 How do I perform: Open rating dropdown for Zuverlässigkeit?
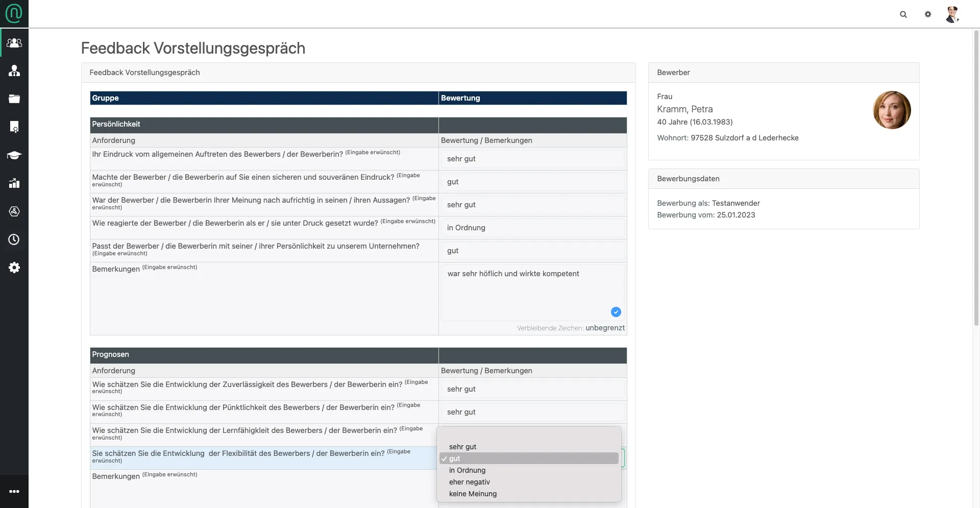pos(532,389)
